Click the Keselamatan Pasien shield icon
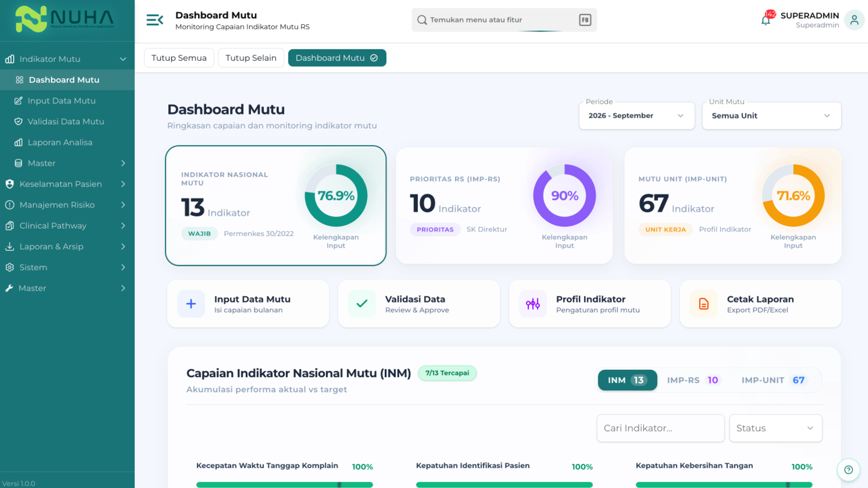This screenshot has height=488, width=868. click(x=9, y=184)
